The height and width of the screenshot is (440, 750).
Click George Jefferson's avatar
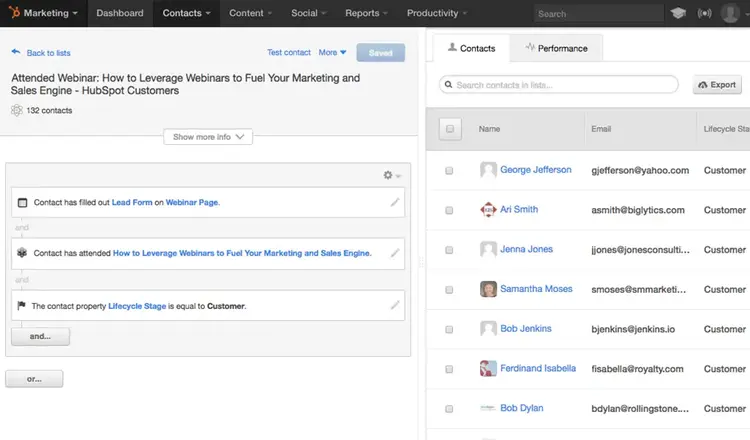coord(488,170)
